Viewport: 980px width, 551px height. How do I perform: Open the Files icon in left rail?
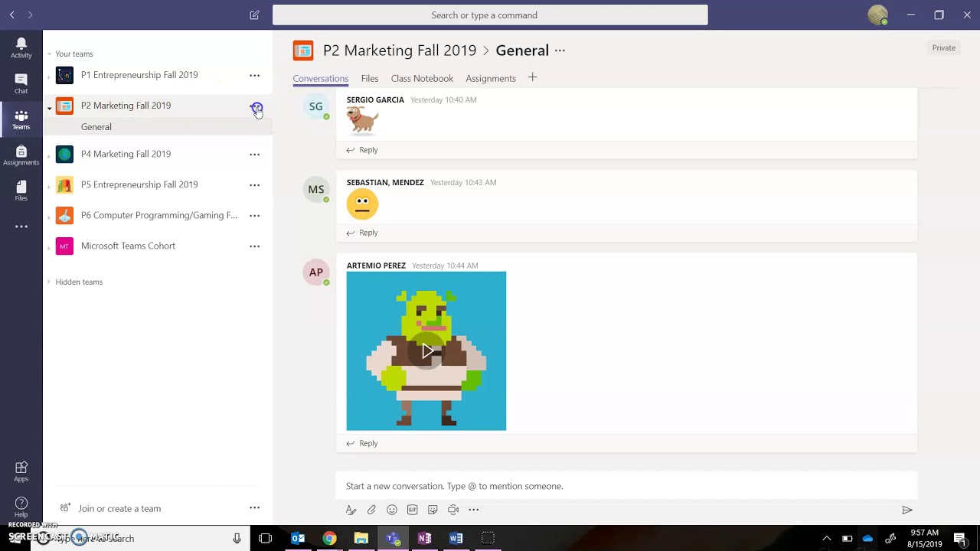coord(21,191)
